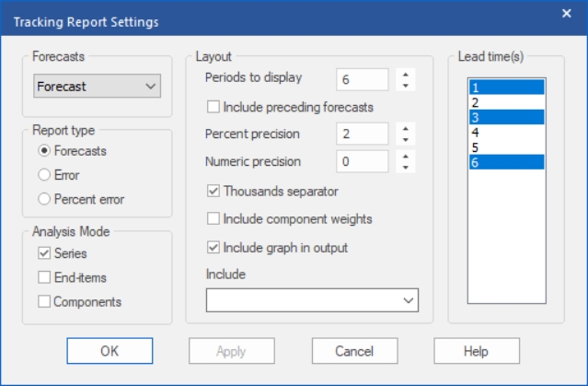Deselect lead time 6 in list
The image size is (588, 386).
(x=507, y=162)
